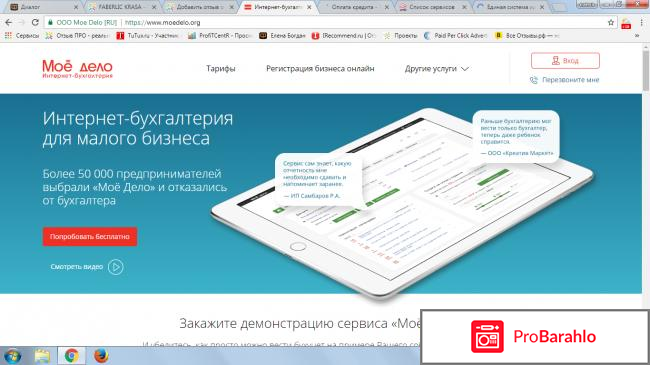Screen dimensions: 650x365
Task: Show hidden bookmarks with the double chevron
Action: pyautogui.click(x=636, y=36)
